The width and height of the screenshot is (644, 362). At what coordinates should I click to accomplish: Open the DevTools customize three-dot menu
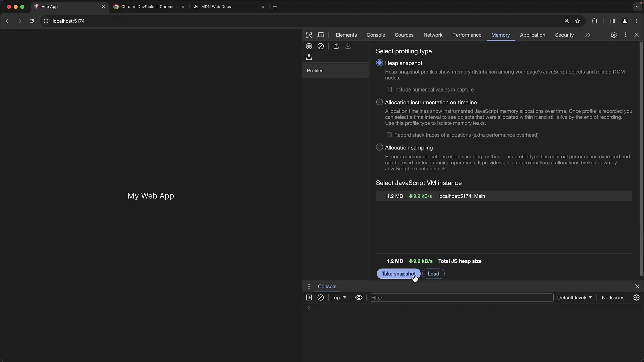[x=626, y=35]
